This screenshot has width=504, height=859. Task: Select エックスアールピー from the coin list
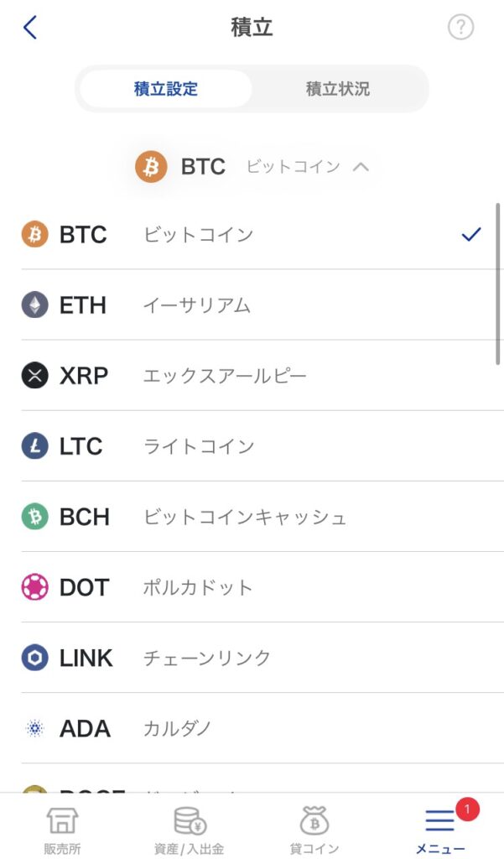225,376
